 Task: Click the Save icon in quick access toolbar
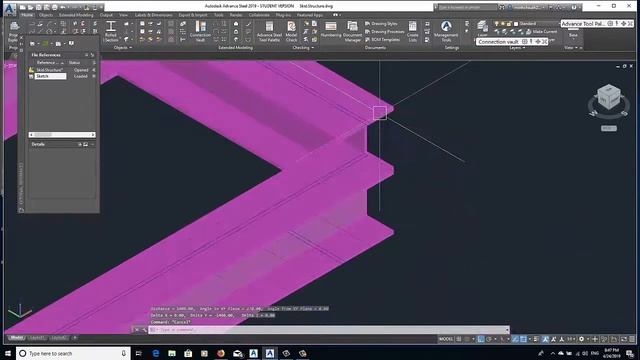38,7
